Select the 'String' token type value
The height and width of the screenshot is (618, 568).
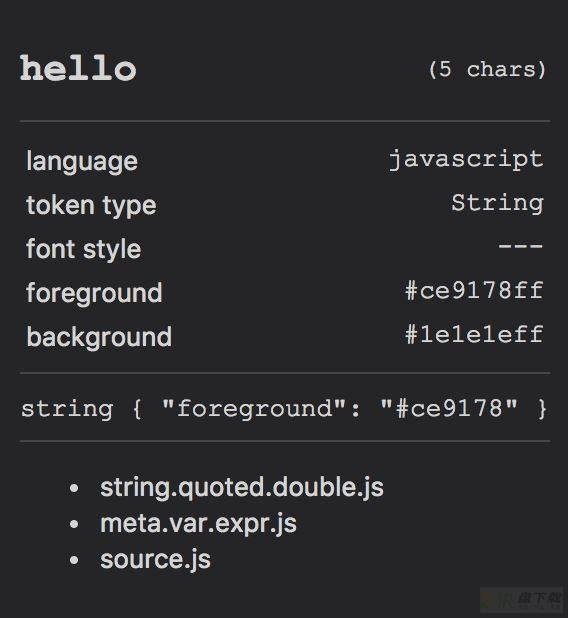[497, 203]
